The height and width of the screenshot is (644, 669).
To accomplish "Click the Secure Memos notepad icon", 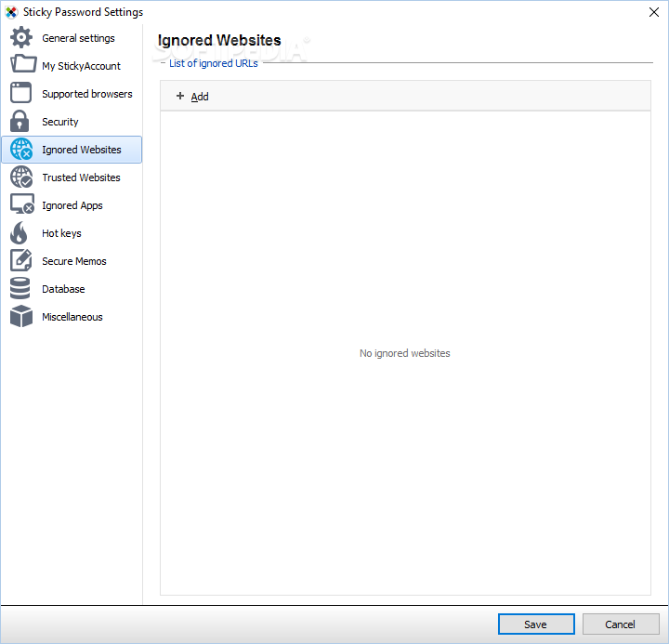I will 20,260.
